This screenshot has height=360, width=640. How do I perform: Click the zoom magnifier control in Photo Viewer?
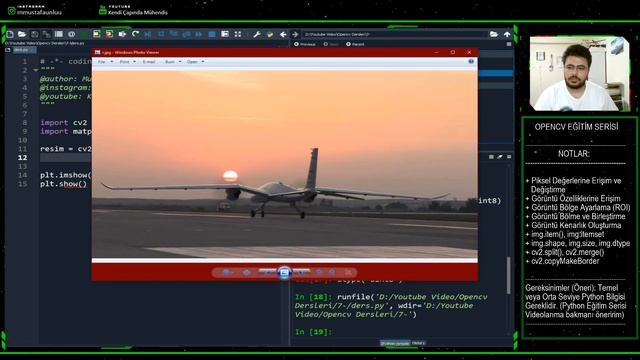click(227, 272)
